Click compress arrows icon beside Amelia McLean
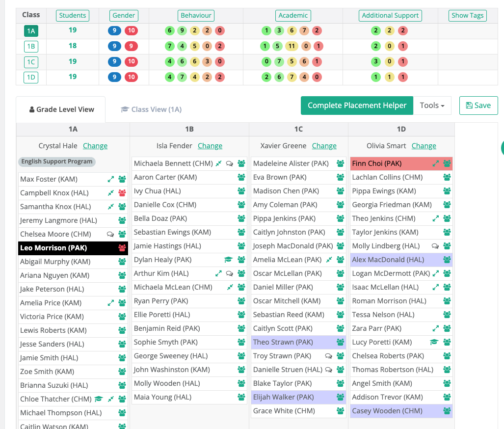 coord(329,260)
